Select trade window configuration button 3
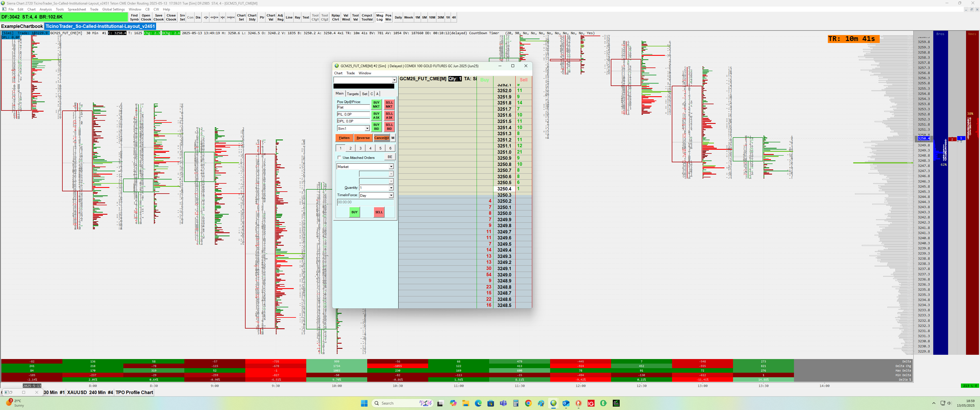Viewport: 980px width, 410px height. coord(360,148)
